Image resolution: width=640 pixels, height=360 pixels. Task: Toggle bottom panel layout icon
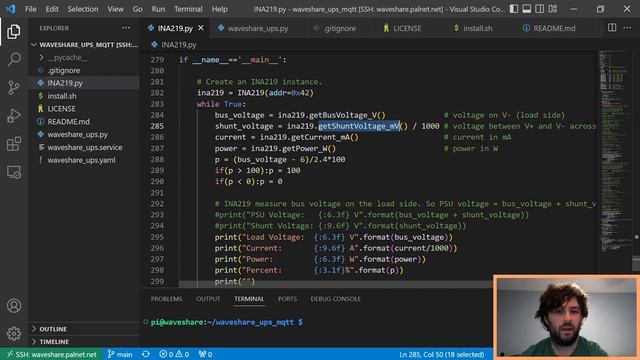(527, 9)
